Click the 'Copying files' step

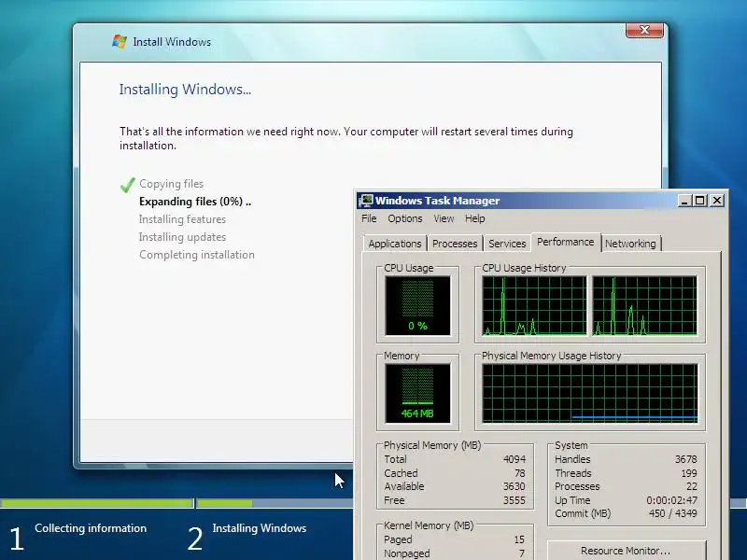tap(172, 184)
